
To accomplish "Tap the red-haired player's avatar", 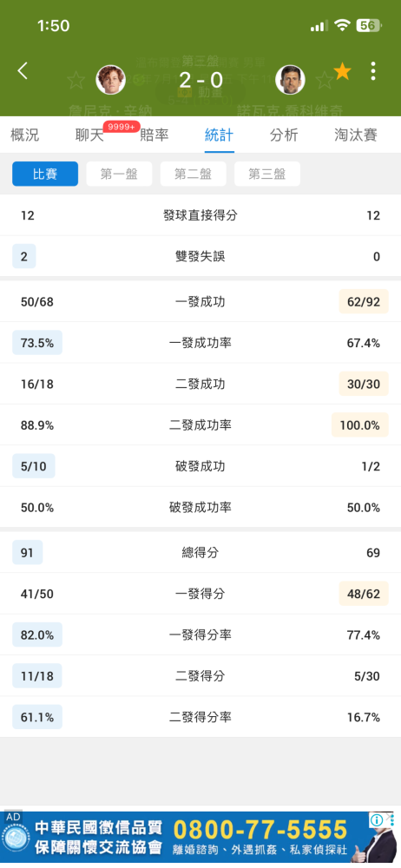I will click(x=111, y=80).
